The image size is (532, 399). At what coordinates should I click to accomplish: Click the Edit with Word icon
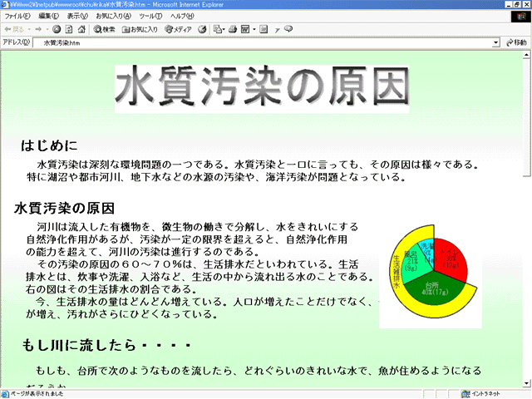point(247,29)
